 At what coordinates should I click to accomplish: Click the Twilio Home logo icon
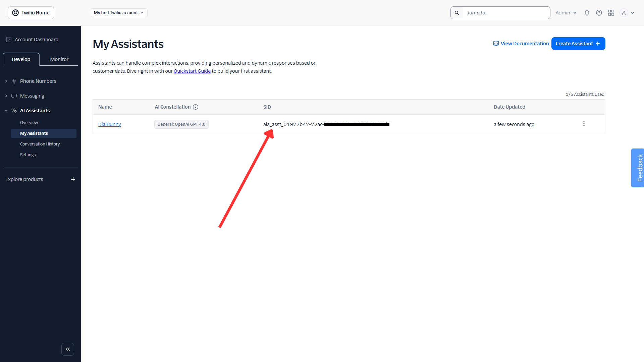tap(15, 12)
